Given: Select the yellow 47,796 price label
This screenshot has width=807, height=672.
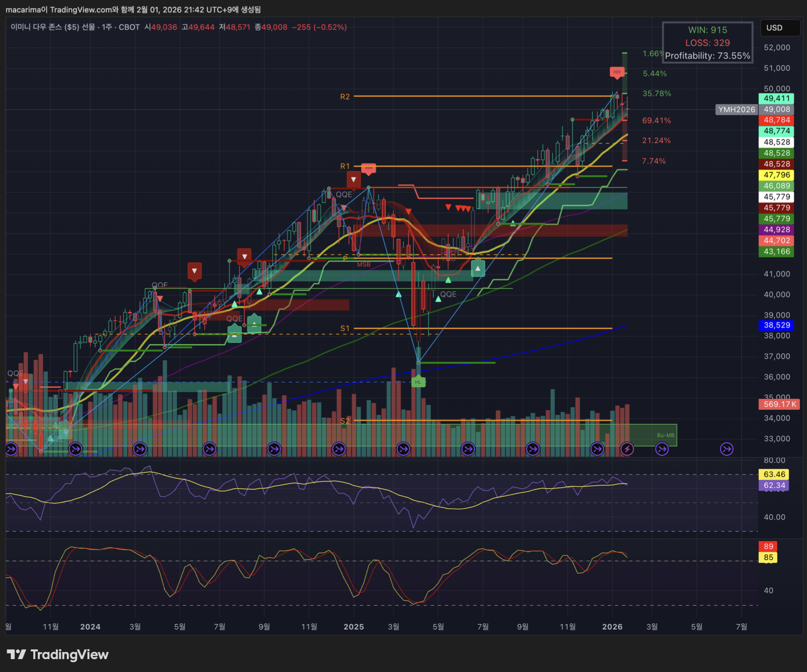Looking at the screenshot, I should 776,175.
